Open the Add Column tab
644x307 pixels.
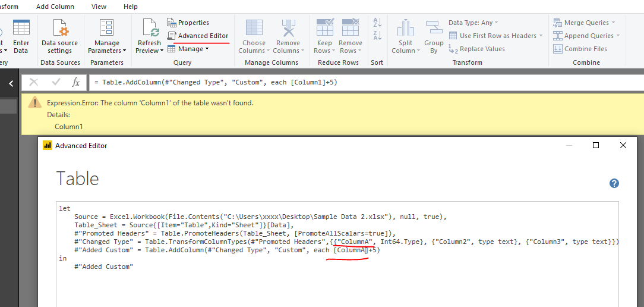coord(55,7)
